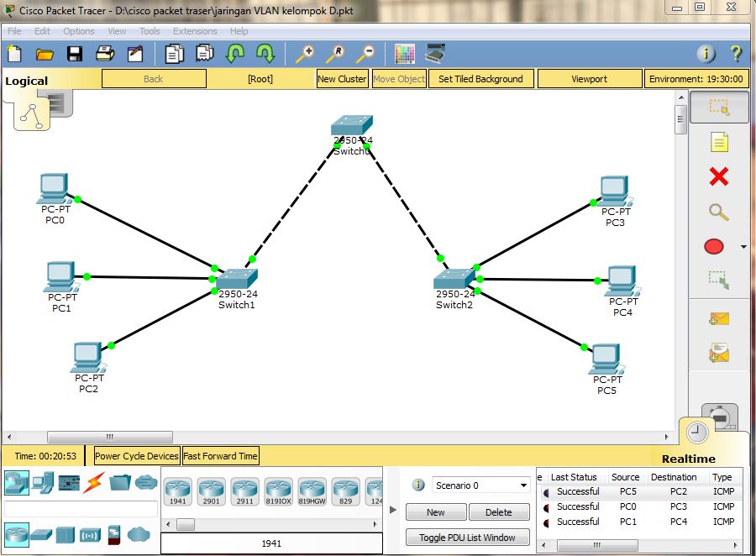Open the Scenario 0 dropdown

480,485
